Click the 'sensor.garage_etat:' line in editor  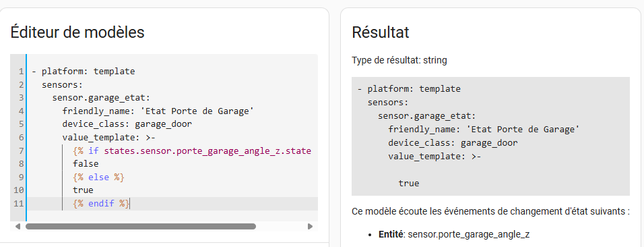101,98
